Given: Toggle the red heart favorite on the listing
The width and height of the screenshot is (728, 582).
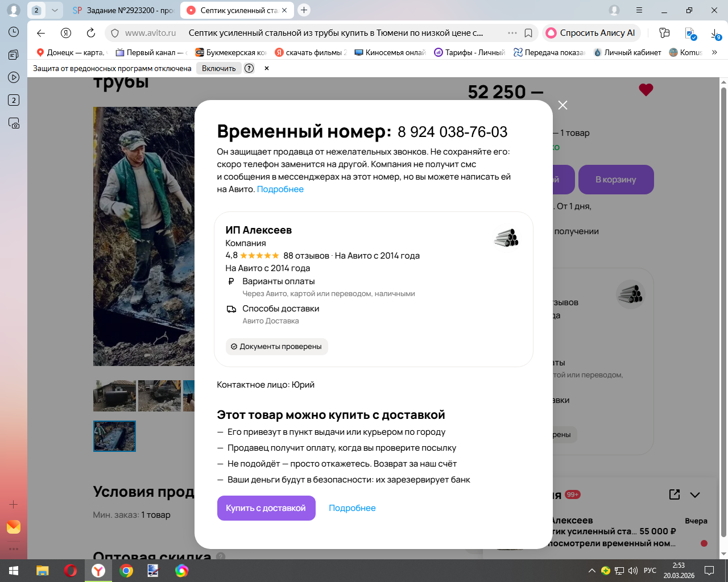Looking at the screenshot, I should (646, 90).
